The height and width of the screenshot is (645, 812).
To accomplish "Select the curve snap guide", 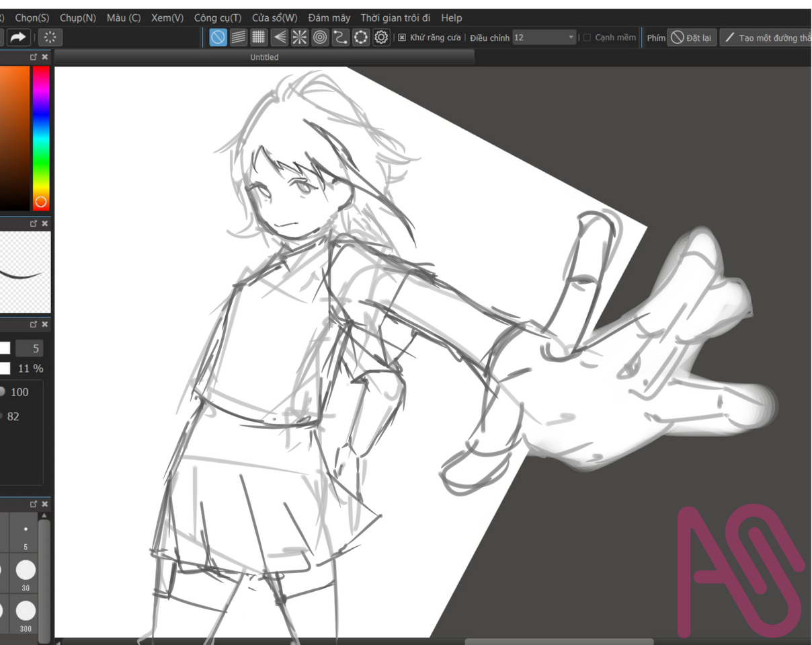I will 341,38.
